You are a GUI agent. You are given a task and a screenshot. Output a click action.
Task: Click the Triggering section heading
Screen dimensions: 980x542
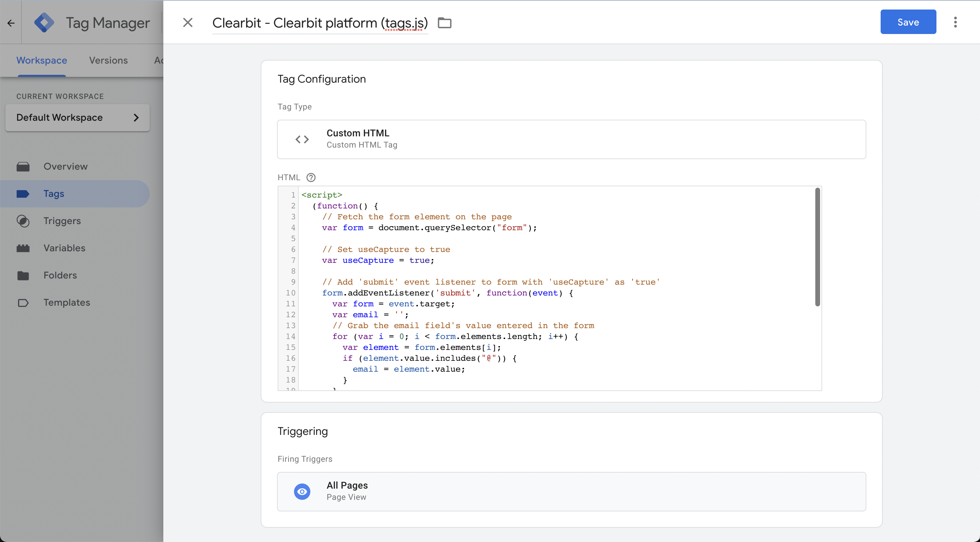[x=303, y=431]
